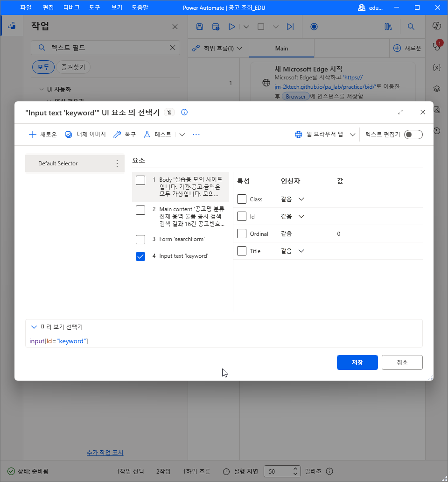The height and width of the screenshot is (482, 448).
Task: Click the 새로운 plus icon in flow tabs
Action: tap(397, 48)
